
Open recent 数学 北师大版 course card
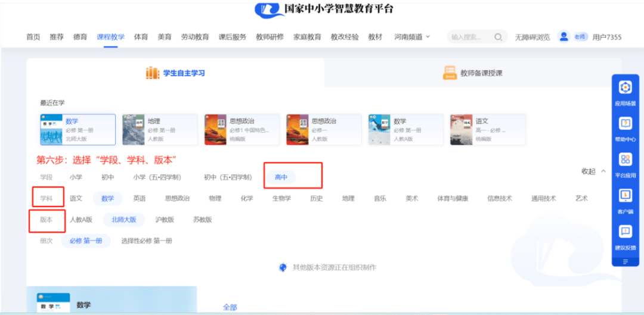tap(78, 130)
